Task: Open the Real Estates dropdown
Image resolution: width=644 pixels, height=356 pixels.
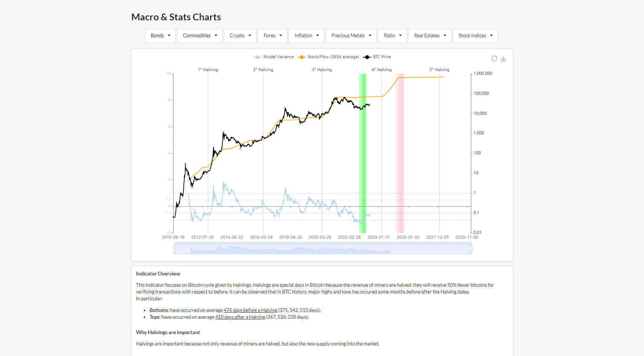Action: (429, 35)
